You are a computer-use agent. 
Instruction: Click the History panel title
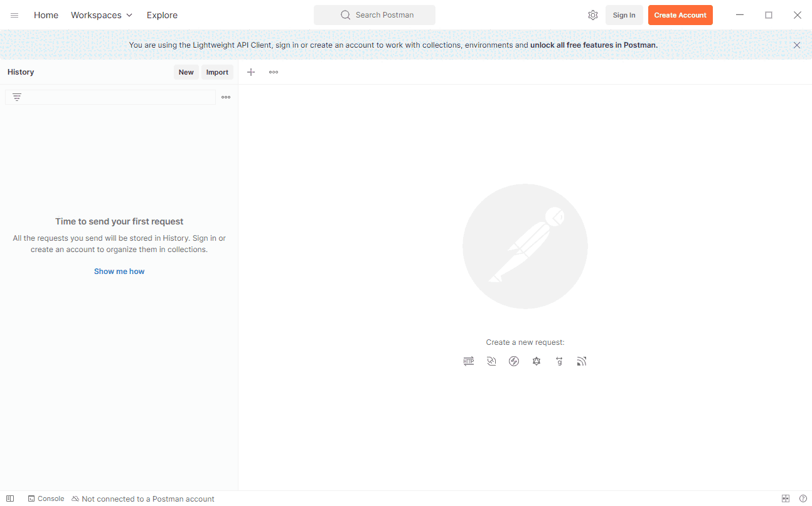[21, 72]
